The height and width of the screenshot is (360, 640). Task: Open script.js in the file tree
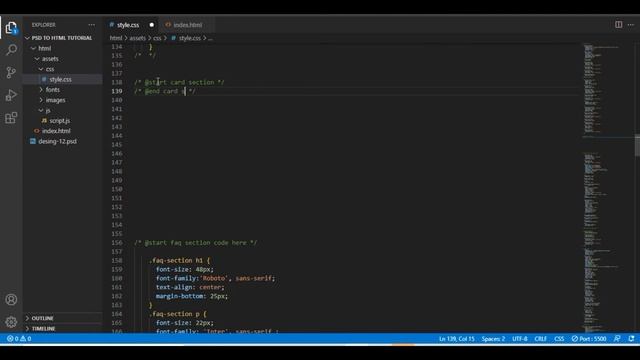click(60, 120)
